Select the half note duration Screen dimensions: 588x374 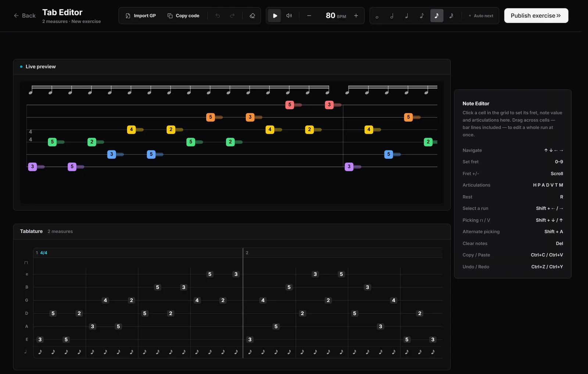point(392,16)
